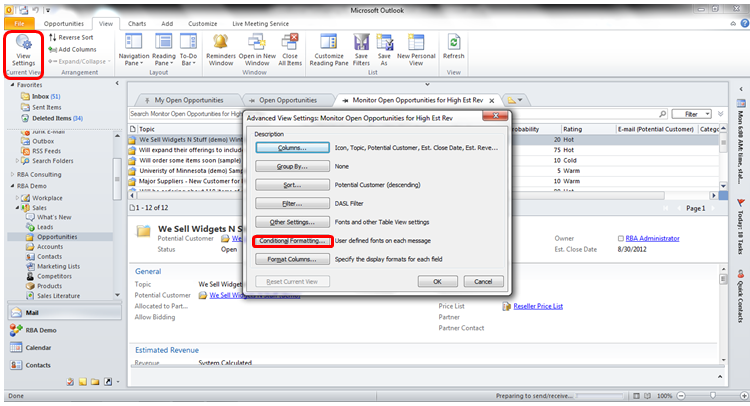Click zoom out minus button
Screen dimensions: 750x406
(681, 395)
